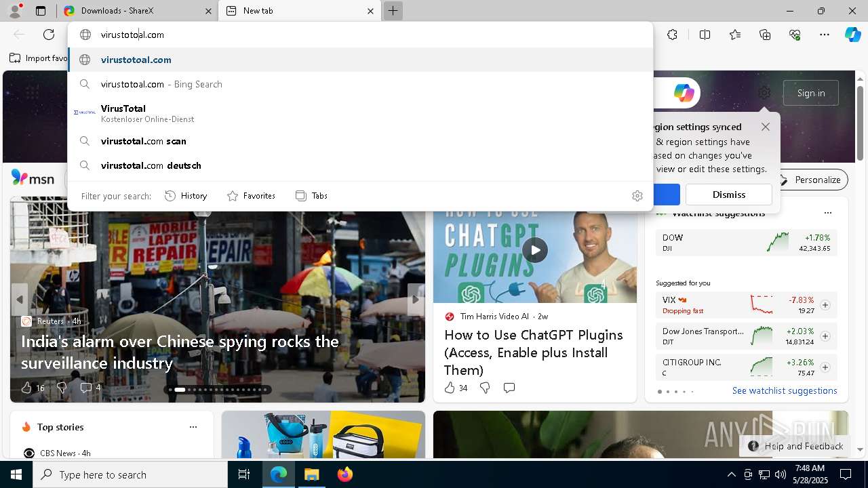Launch Firefox from the taskbar
The height and width of the screenshot is (488, 868).
[x=344, y=474]
